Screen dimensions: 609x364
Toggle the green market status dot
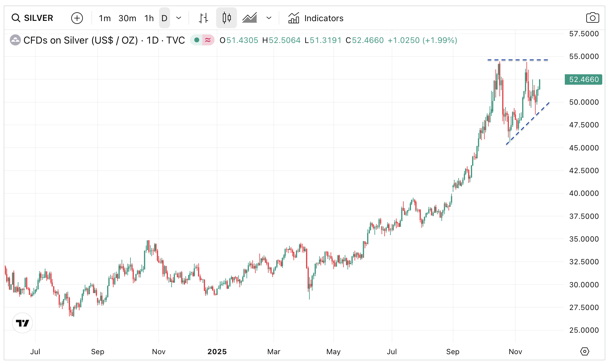pos(197,40)
